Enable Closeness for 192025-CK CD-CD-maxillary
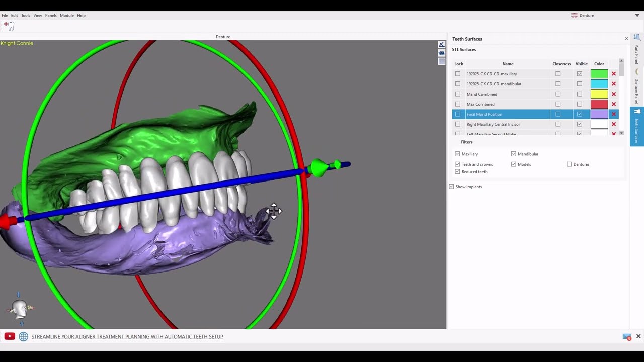Viewport: 644px width, 362px height. point(558,74)
